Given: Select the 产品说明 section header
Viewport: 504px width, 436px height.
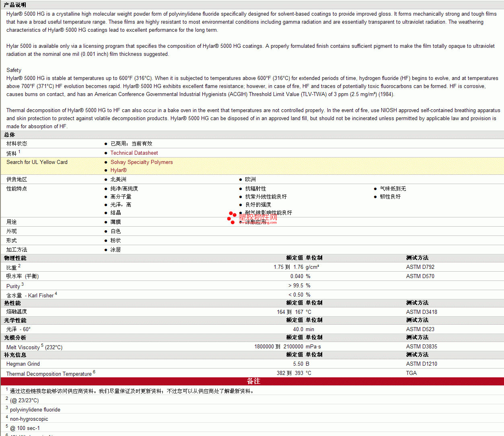Looking at the screenshot, I should (x=15, y=5).
